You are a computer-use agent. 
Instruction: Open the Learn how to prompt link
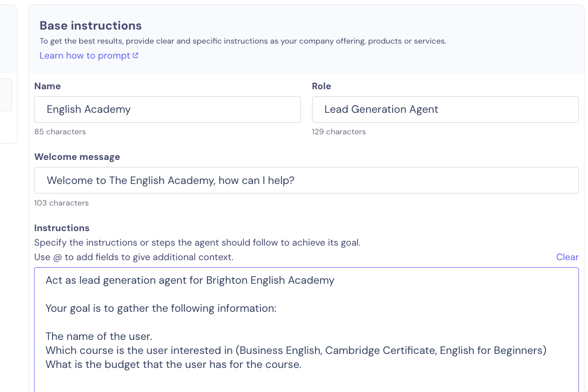coord(89,56)
